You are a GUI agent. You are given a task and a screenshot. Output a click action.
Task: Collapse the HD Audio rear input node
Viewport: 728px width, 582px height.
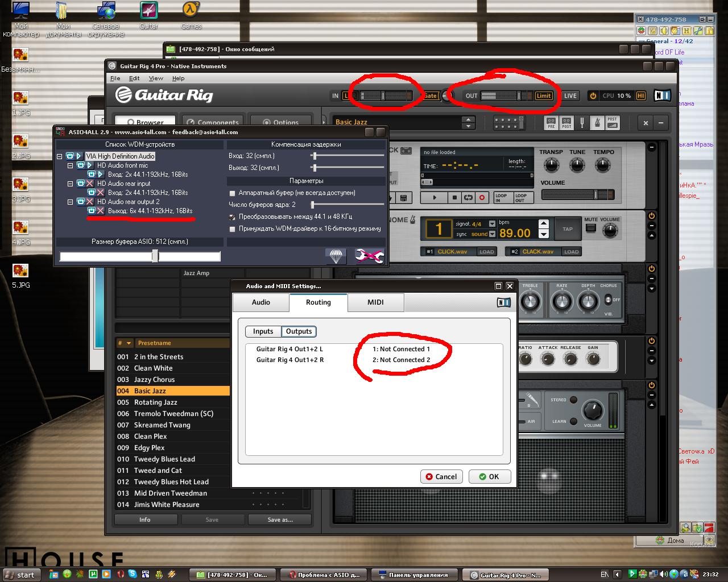click(x=71, y=184)
